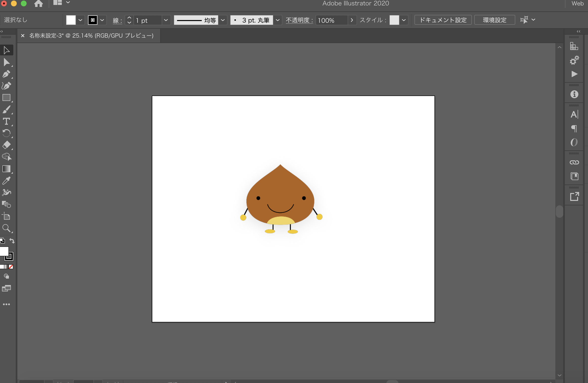588x383 pixels.
Task: Open the gear settings panel icon
Action: click(x=574, y=60)
